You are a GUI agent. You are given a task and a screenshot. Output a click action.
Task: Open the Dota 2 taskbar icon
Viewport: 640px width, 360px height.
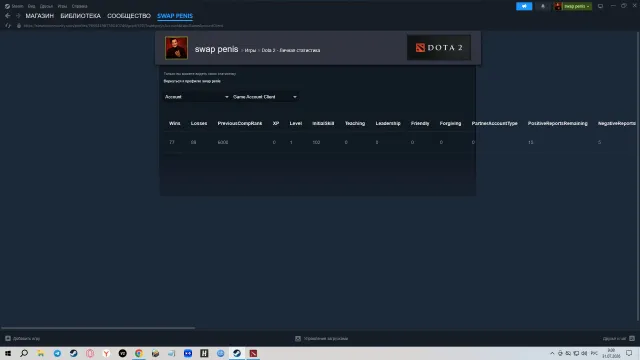253,353
